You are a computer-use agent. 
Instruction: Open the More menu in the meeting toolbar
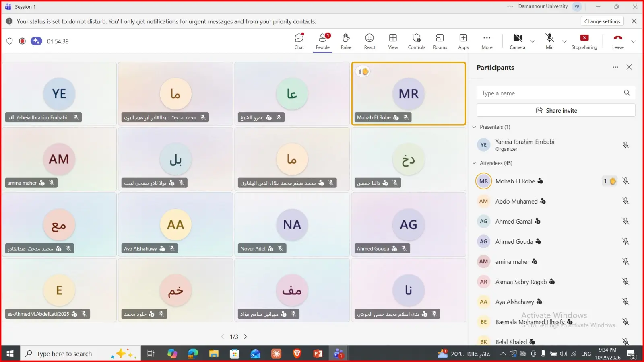487,41
